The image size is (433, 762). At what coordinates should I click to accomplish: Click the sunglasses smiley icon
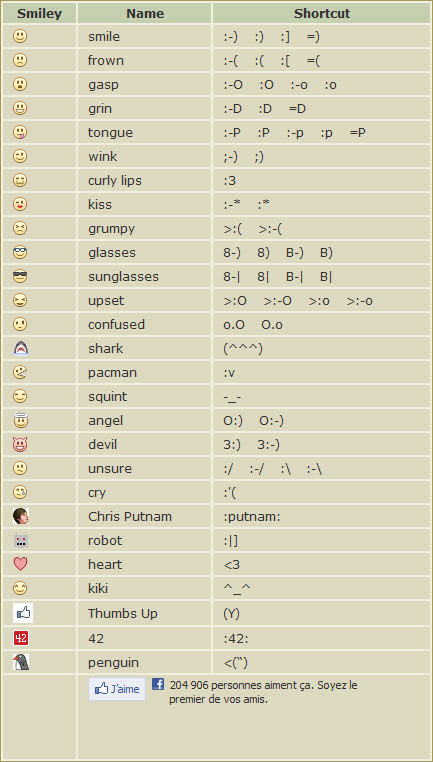click(x=20, y=277)
